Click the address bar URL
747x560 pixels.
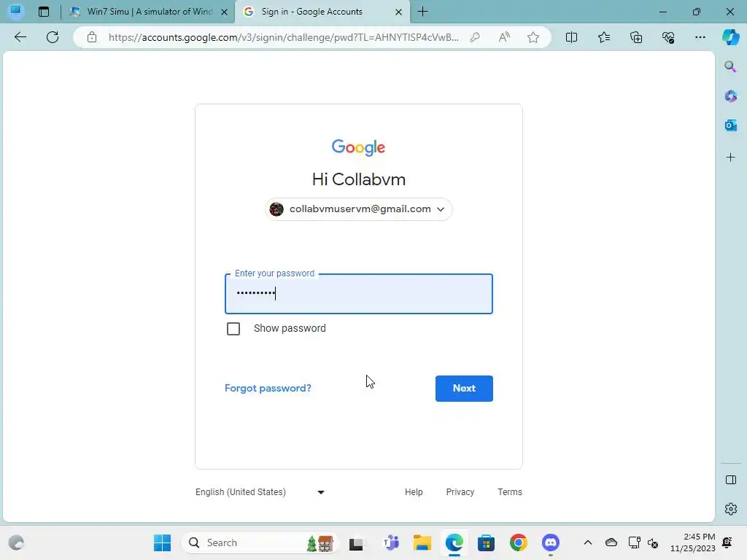pyautogui.click(x=284, y=37)
